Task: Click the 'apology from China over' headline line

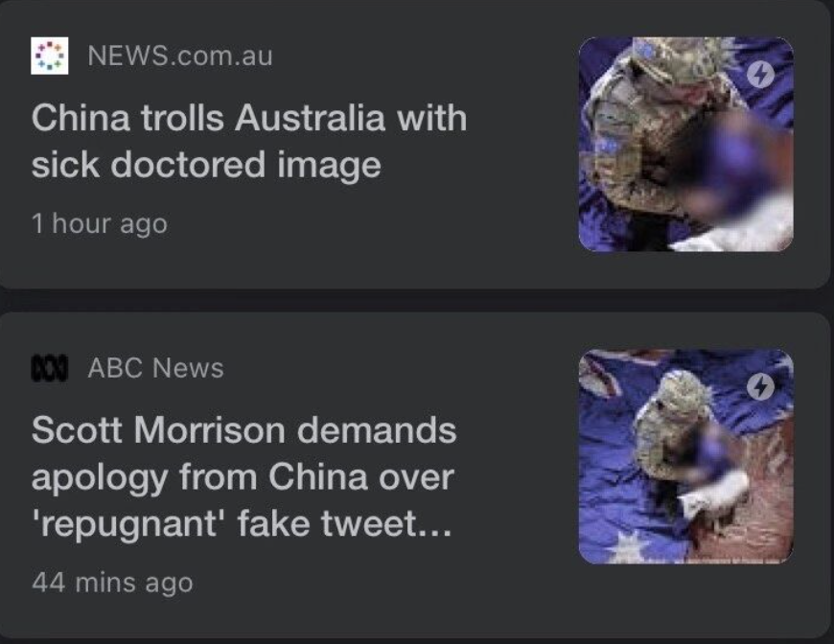Action: 243,477
